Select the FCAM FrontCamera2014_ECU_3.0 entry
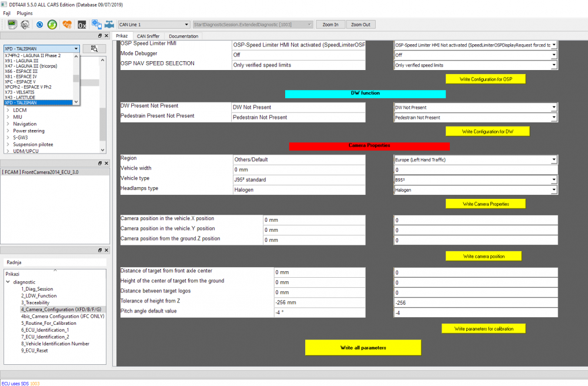Image resolution: width=588 pixels, height=386 pixels. [55, 172]
